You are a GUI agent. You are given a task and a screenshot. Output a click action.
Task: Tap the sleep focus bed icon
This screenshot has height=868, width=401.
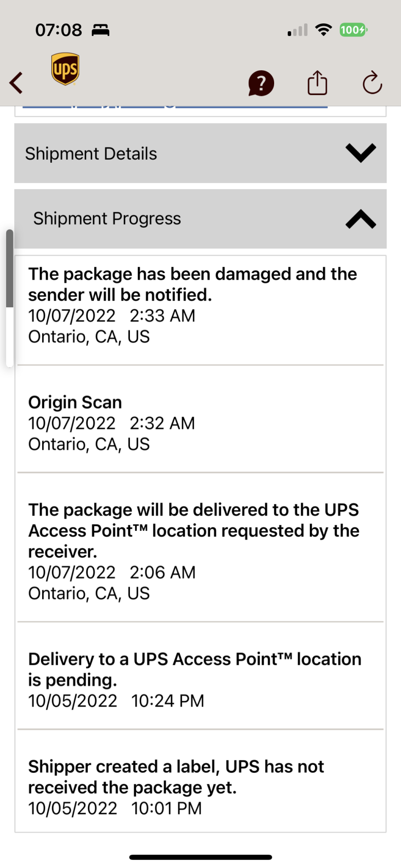coord(100,30)
